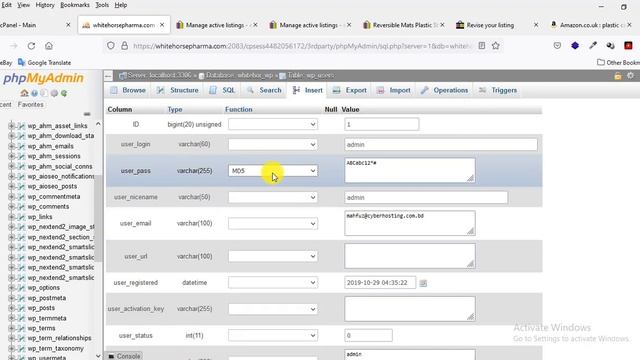
Task: Open the Export tab
Action: pyautogui.click(x=350, y=90)
